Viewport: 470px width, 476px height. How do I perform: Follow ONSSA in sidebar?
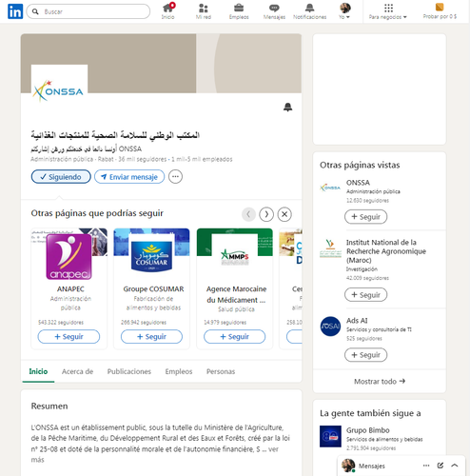[x=365, y=217]
